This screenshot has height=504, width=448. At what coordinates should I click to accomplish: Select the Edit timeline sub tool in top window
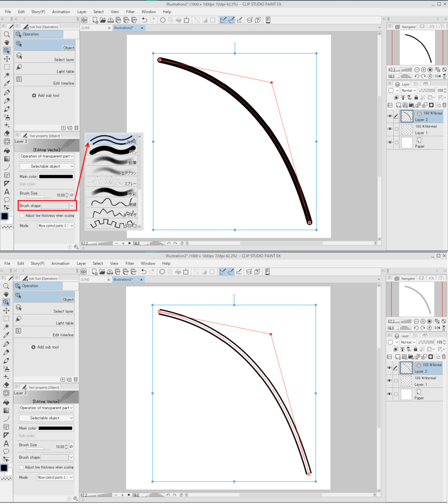pyautogui.click(x=45, y=80)
